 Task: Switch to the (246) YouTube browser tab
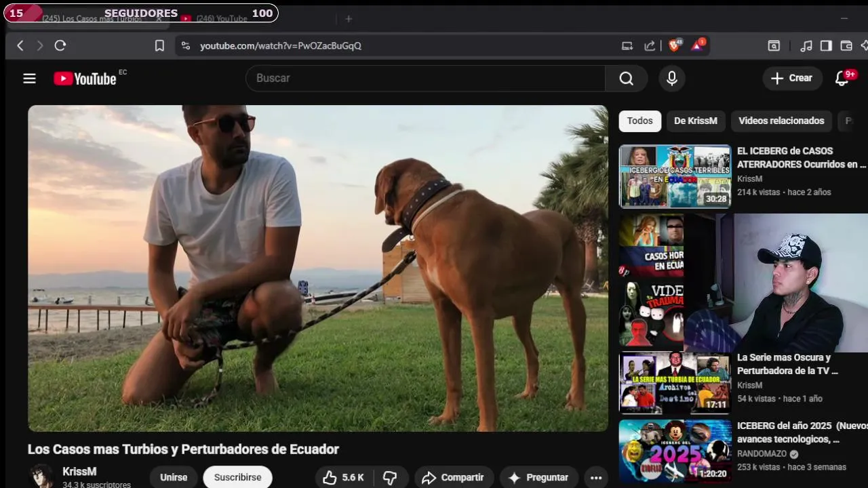point(222,19)
